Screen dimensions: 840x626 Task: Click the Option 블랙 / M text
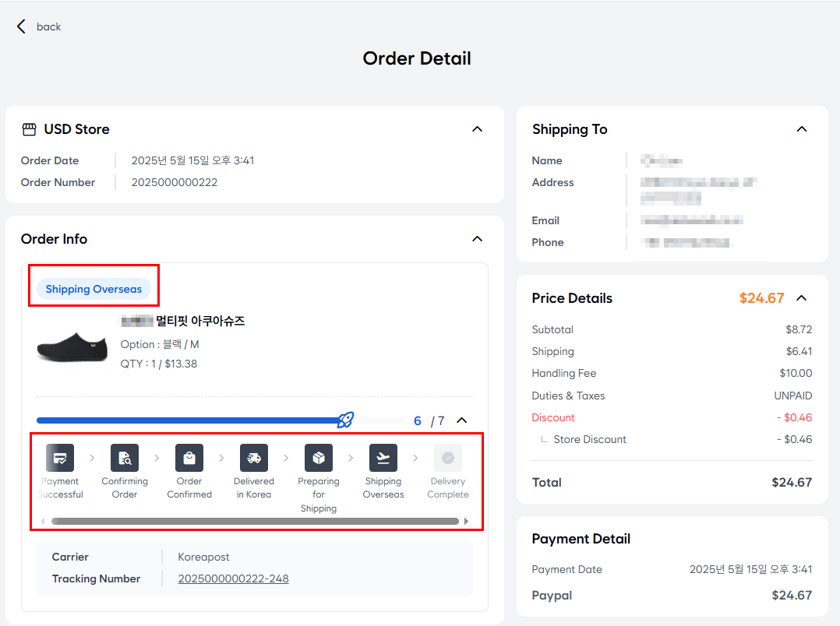click(x=160, y=344)
